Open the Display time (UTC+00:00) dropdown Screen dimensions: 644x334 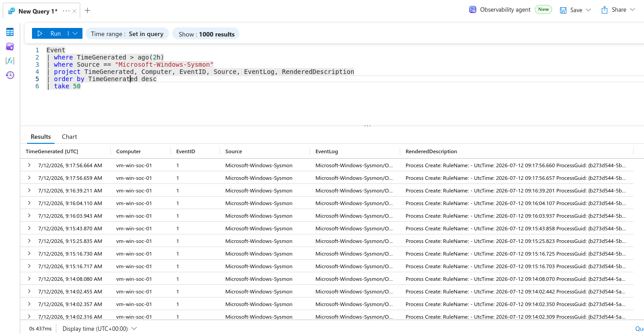tap(100, 329)
